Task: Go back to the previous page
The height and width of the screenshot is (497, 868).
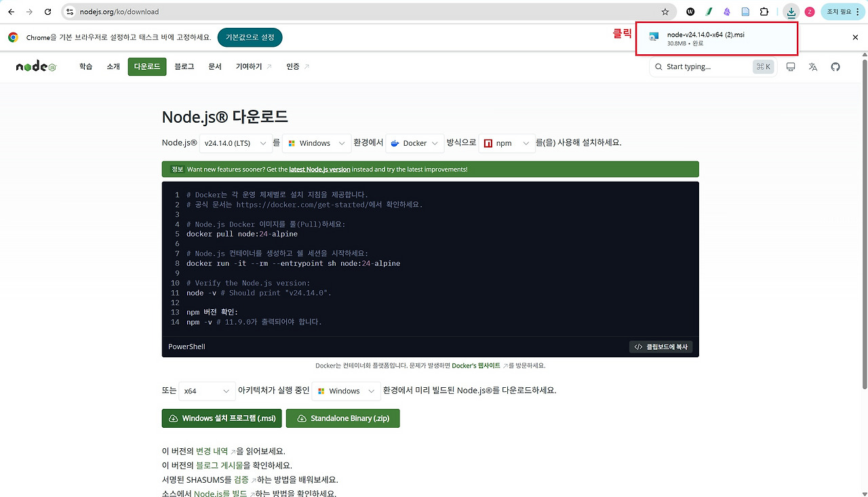Action: 11,12
